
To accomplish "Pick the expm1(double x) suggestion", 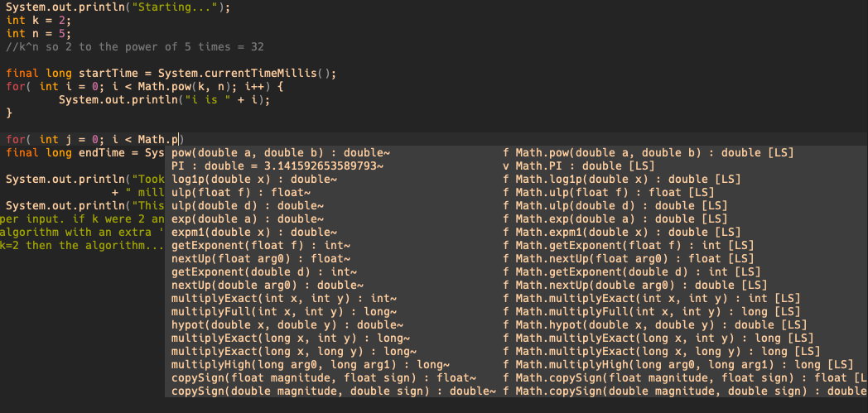I will [x=517, y=233].
